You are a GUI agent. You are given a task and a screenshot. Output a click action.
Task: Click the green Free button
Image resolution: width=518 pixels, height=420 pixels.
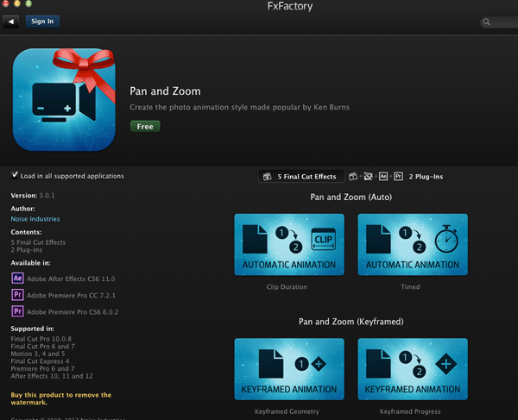point(145,127)
